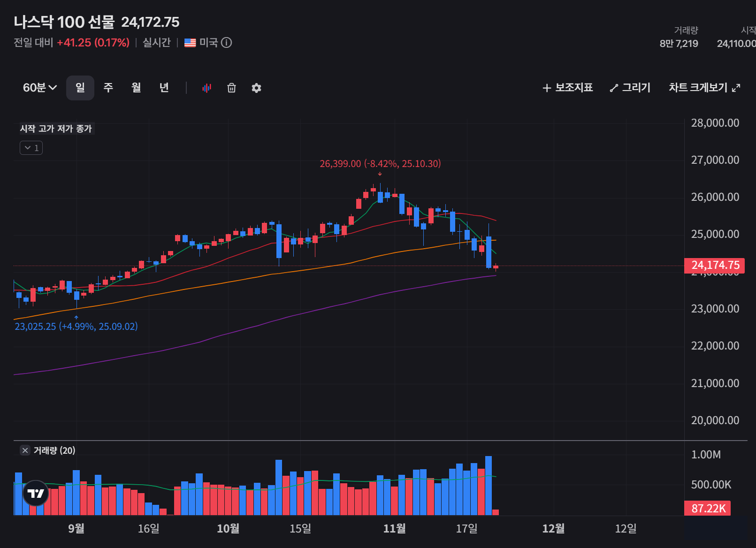This screenshot has width=756, height=548.
Task: Click the 15일 date axis label
Action: click(300, 529)
